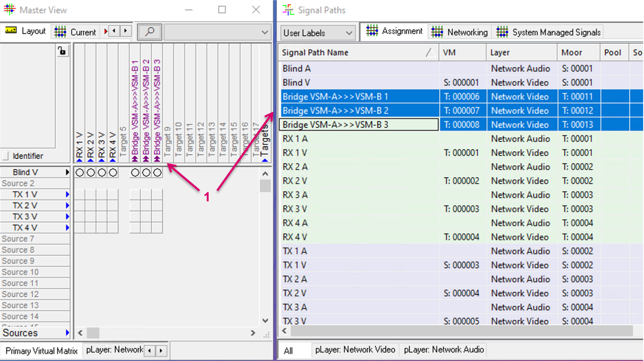Click the TX 1 V source label
Viewport: 644px width, 361px height.
click(25, 194)
